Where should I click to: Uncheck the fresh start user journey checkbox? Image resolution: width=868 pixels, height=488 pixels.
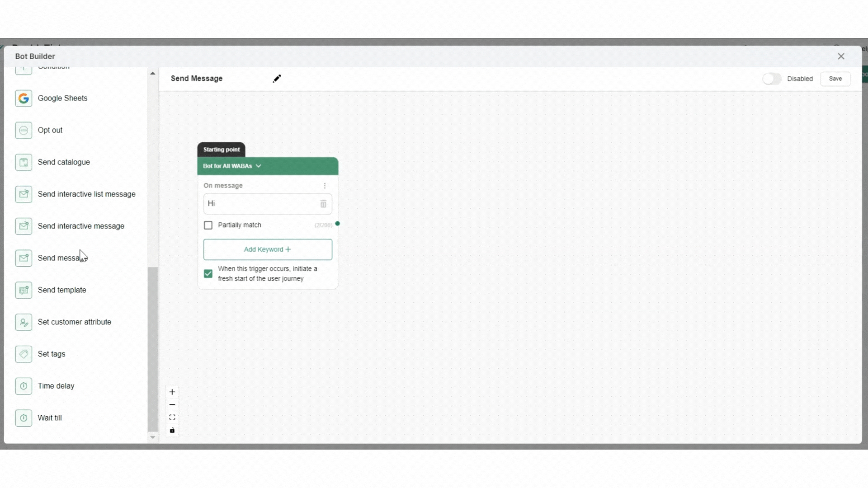pos(208,274)
